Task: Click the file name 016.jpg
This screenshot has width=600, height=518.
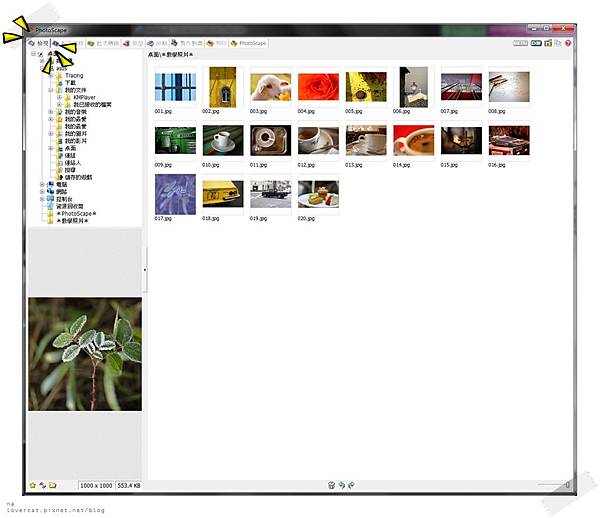Action: [x=497, y=165]
